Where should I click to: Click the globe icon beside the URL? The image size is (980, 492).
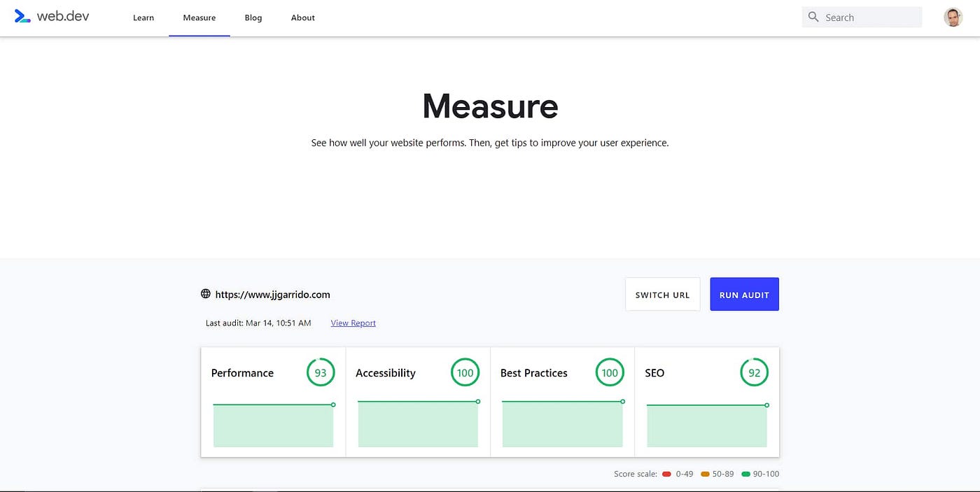point(206,294)
